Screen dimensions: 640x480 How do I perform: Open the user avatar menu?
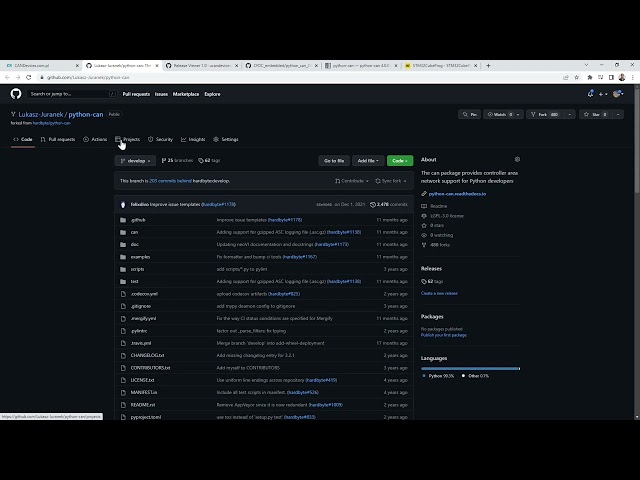pos(618,94)
